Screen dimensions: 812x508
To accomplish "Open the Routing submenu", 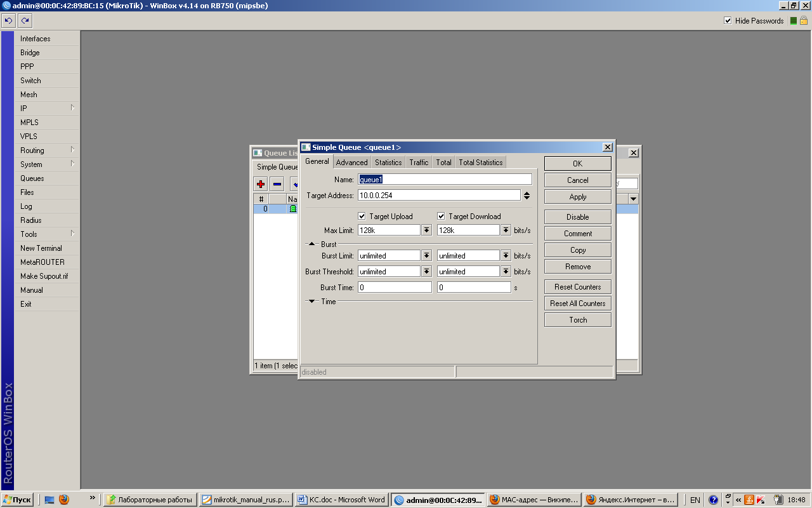I will (x=47, y=150).
